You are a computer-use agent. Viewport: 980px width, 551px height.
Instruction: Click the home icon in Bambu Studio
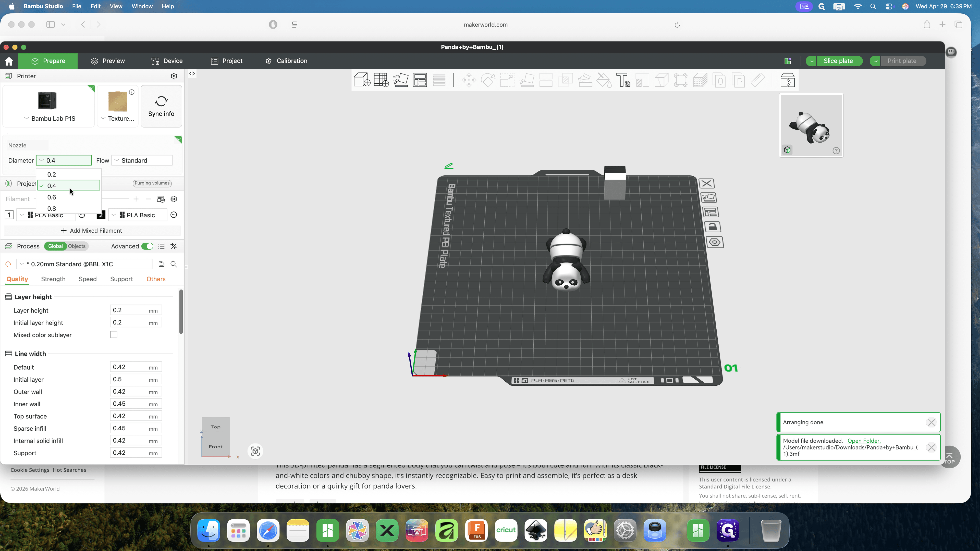tap(9, 61)
